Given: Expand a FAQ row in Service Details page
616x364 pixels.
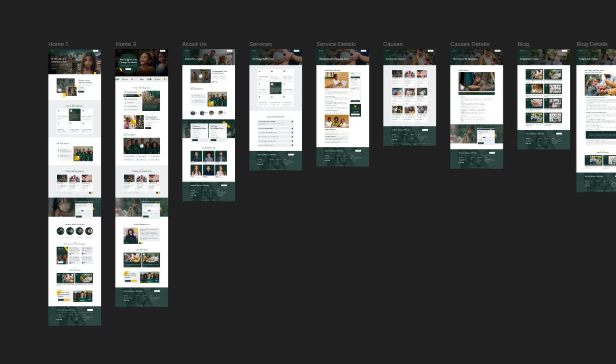Looking at the screenshot, I should pyautogui.click(x=336, y=134).
